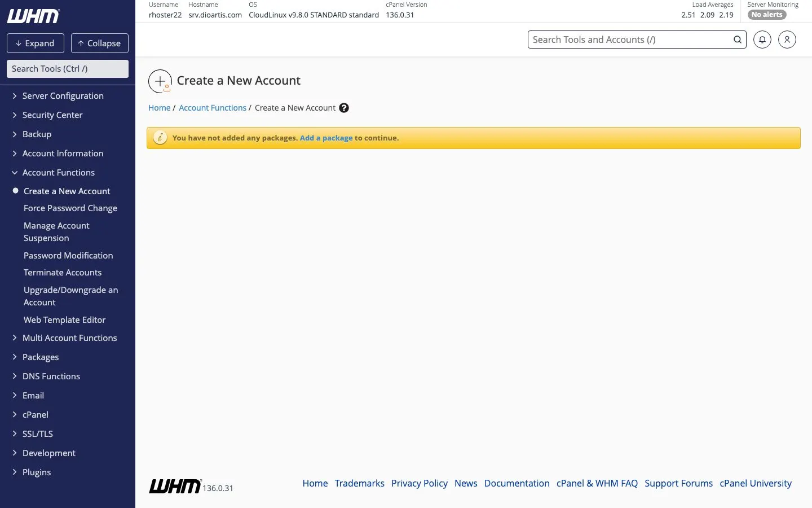Click the Create a New Account plus icon
The height and width of the screenshot is (508, 812).
pos(160,81)
